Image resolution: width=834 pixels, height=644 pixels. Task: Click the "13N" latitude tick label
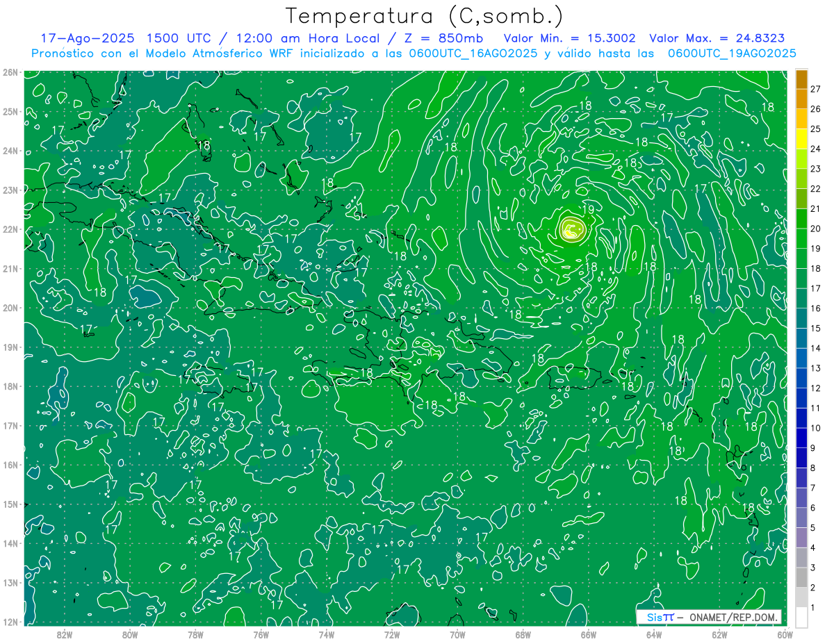pos(10,583)
